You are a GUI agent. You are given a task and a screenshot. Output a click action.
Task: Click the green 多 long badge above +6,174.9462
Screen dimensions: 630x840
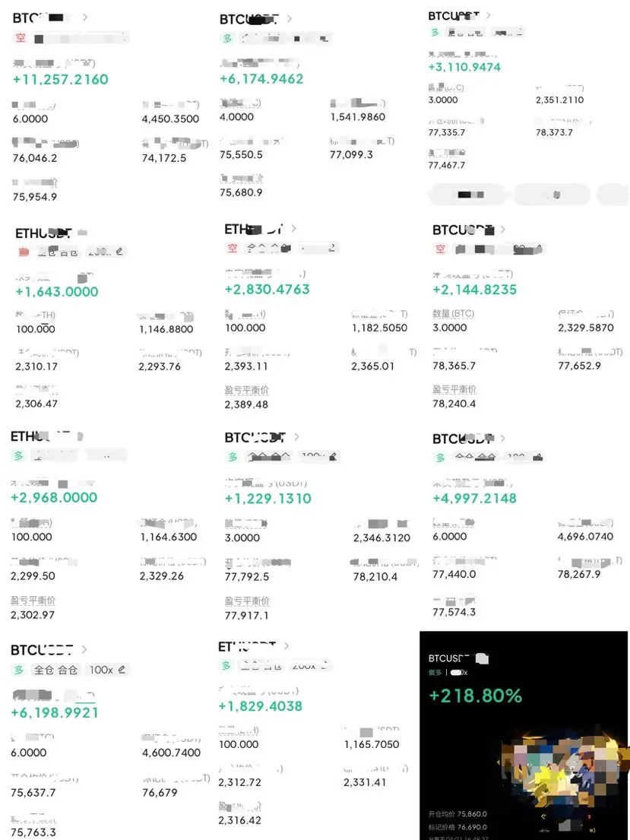[x=227, y=39]
